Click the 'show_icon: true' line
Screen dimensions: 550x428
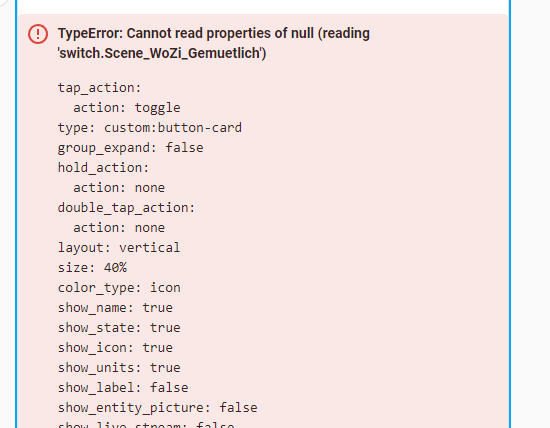coord(115,348)
